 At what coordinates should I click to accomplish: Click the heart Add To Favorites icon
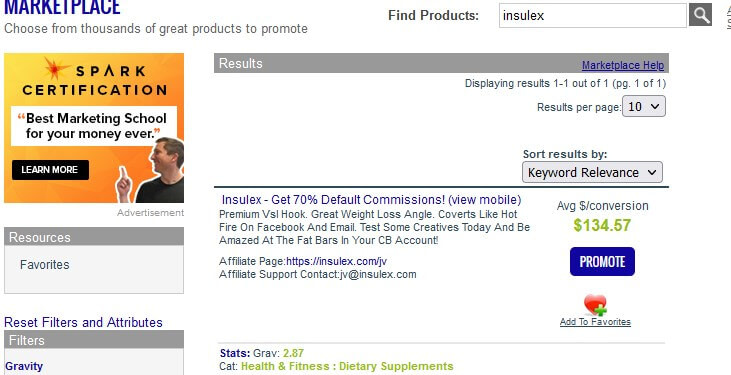coord(595,305)
